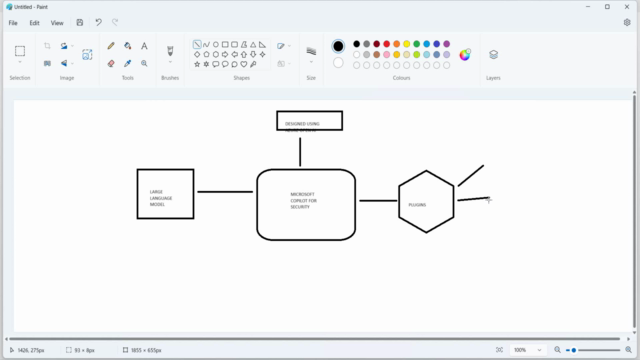
Task: Open the Brushes dropdown arrow
Action: click(170, 62)
